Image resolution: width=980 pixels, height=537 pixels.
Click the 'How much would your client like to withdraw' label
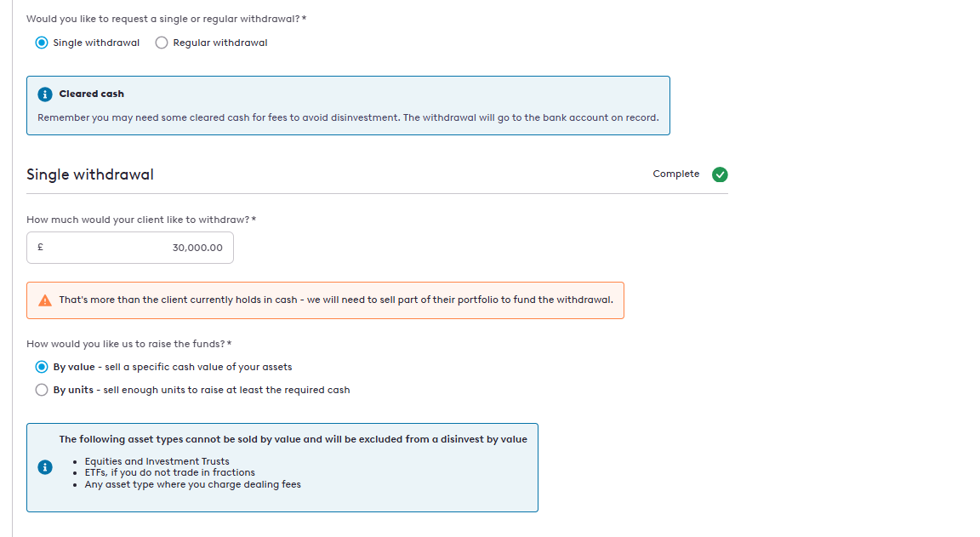click(139, 220)
